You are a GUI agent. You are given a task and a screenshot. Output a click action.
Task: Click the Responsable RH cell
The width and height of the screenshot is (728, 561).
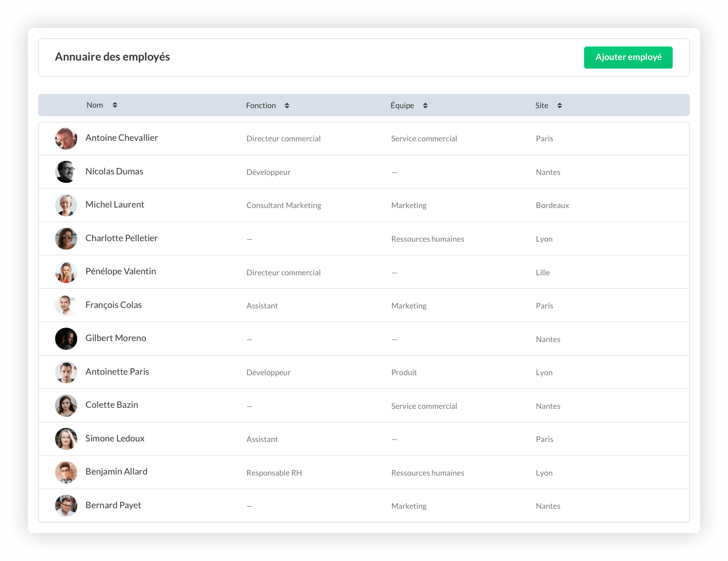[274, 473]
